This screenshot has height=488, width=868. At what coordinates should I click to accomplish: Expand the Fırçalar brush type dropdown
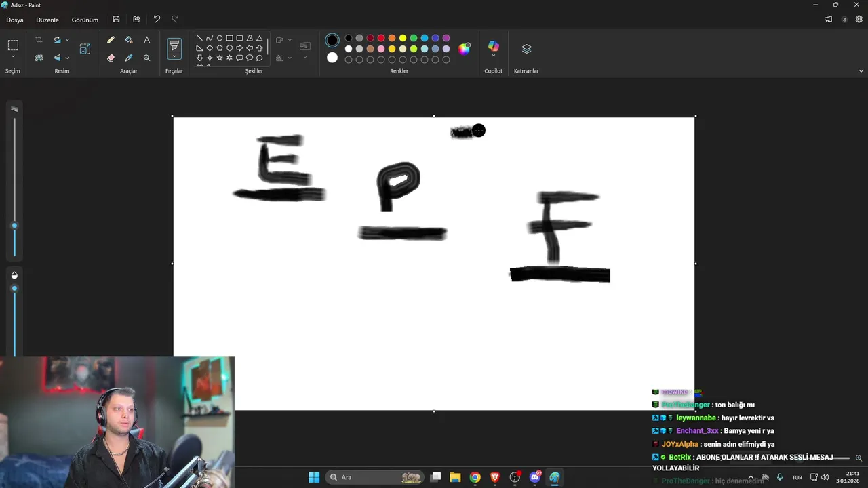174,57
